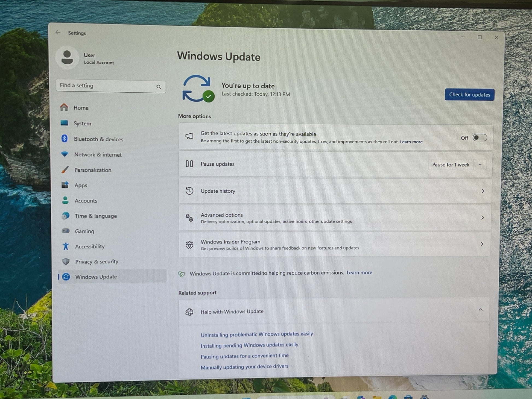Collapse the Help with Windows Update section
This screenshot has width=532, height=399.
coord(481,310)
